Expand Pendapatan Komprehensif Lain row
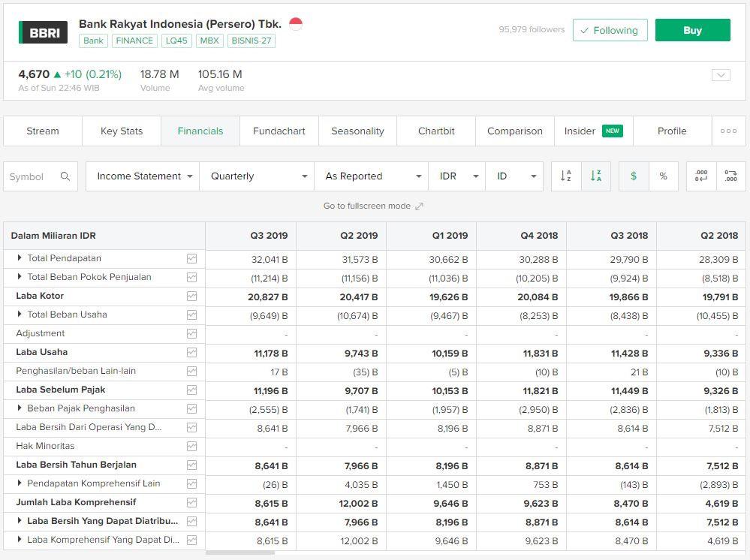750x560 pixels. pyautogui.click(x=19, y=483)
